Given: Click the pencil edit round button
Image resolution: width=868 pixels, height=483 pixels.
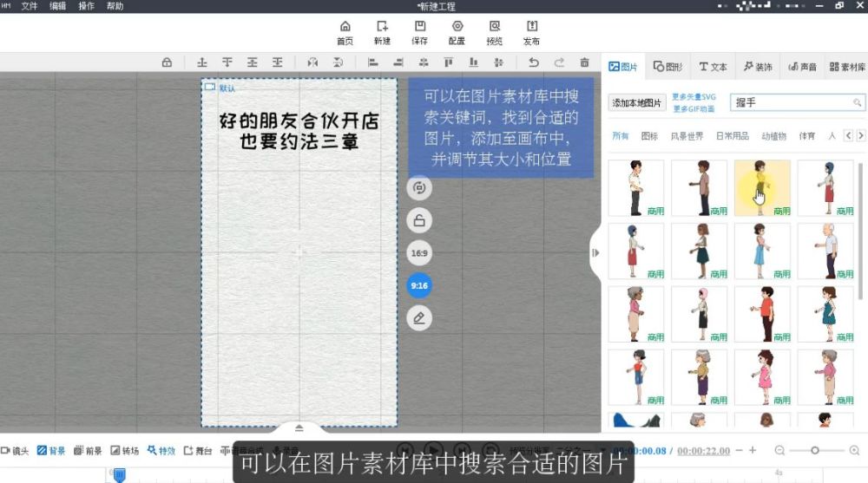Looking at the screenshot, I should pyautogui.click(x=419, y=318).
